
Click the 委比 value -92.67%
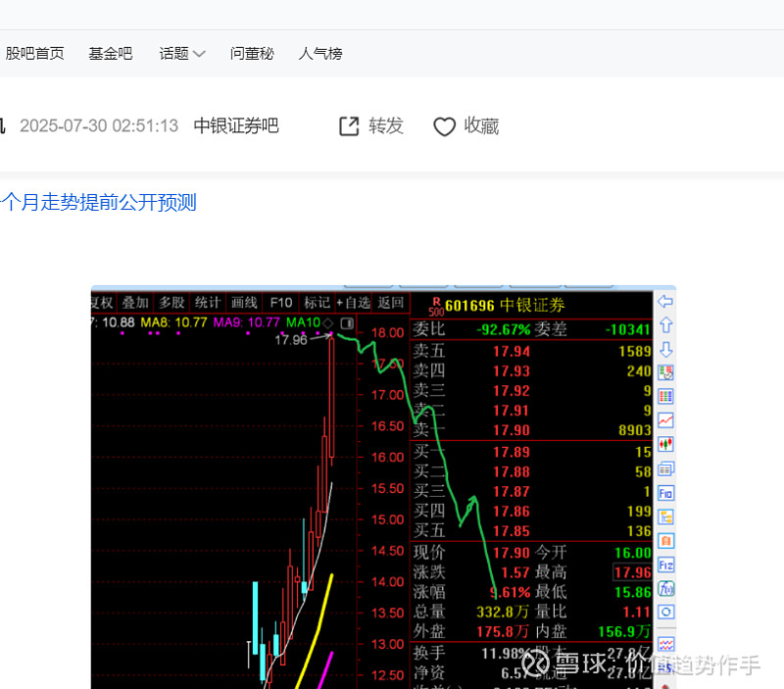pos(503,329)
